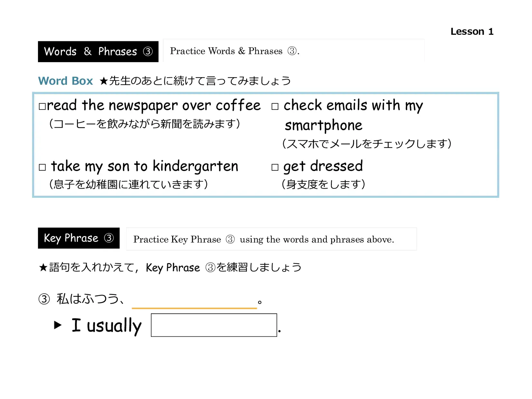Mark the "take my son to kindergarten" checkbox
This screenshot has height=399, width=532.
pos(42,167)
